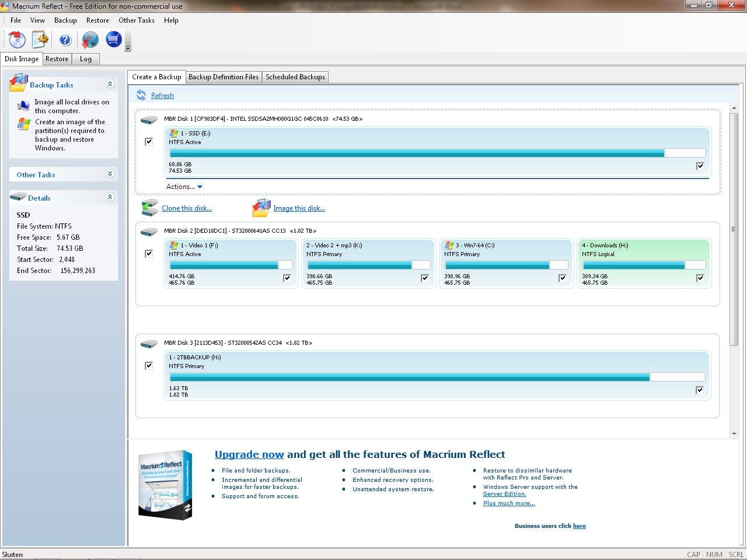
Task: Uncheck the MBR Disk 1 checkbox
Action: click(x=149, y=142)
